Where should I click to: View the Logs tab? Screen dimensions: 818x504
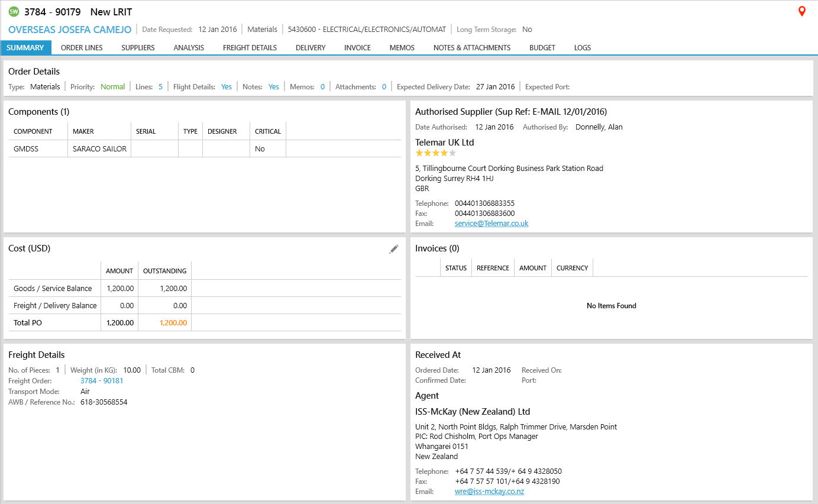(582, 48)
